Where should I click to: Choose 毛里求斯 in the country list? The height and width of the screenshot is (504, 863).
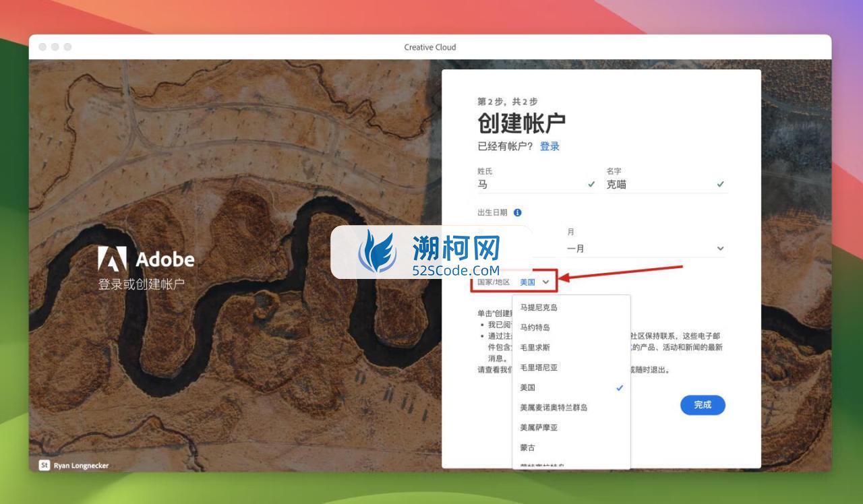(571, 348)
